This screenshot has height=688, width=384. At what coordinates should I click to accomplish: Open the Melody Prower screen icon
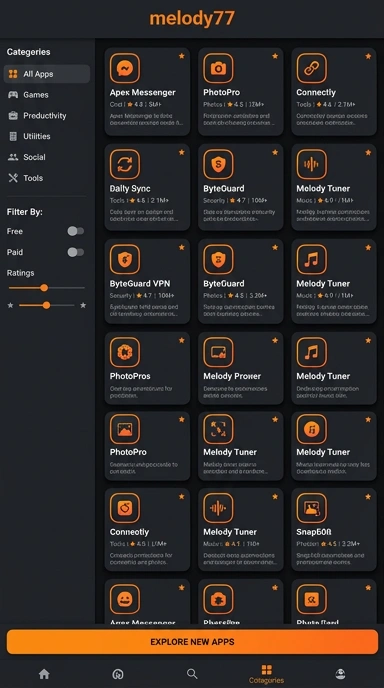click(x=218, y=352)
